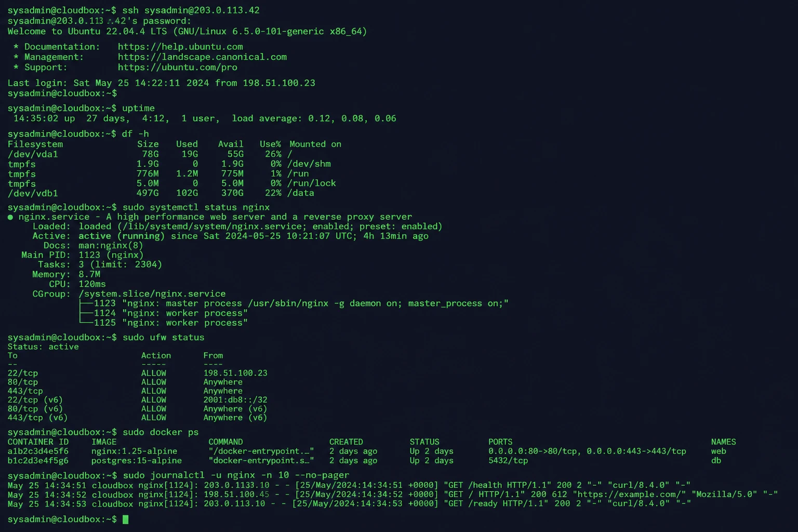Click the https://help.ubuntu.com documentation link
Image resolution: width=798 pixels, height=532 pixels.
[180, 47]
